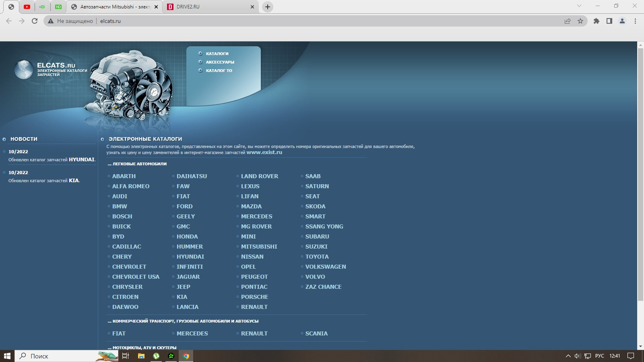Open the LAND ROVER catalog
This screenshot has height=362, width=644.
point(260,176)
